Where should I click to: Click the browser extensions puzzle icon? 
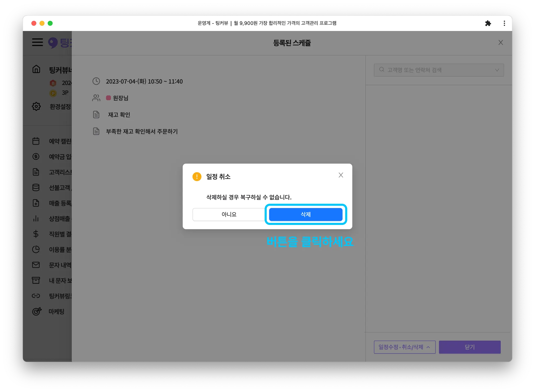[488, 23]
